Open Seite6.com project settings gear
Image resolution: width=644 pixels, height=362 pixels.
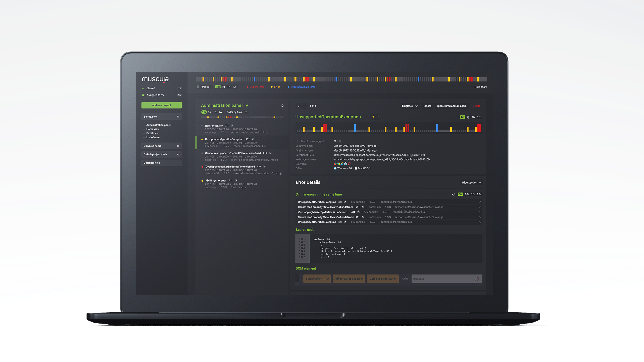tap(178, 117)
